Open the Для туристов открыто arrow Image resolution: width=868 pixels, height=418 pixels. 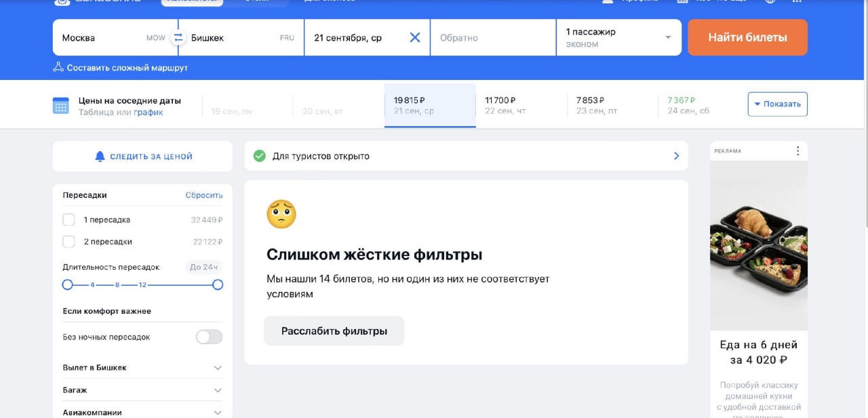point(676,156)
